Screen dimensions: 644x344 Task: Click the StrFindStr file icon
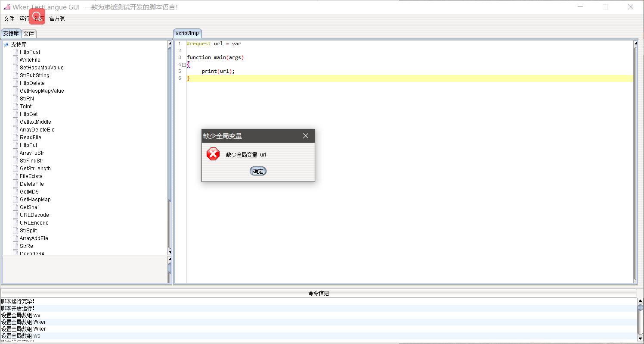click(15, 161)
